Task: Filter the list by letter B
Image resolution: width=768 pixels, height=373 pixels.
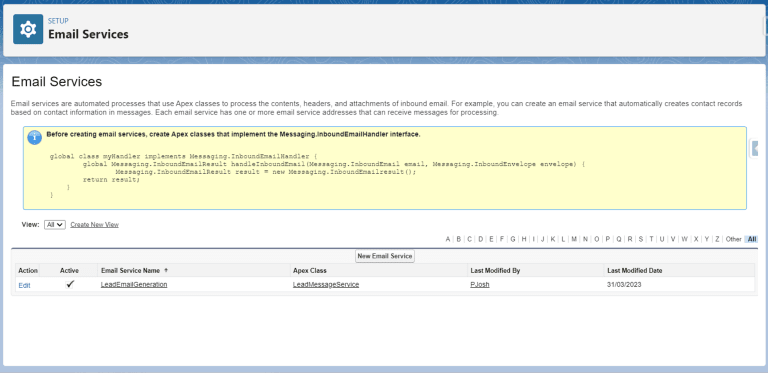Action: [458, 239]
